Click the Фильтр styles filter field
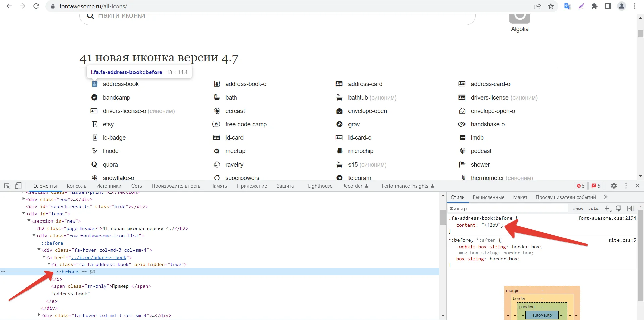The height and width of the screenshot is (320, 644). [508, 208]
